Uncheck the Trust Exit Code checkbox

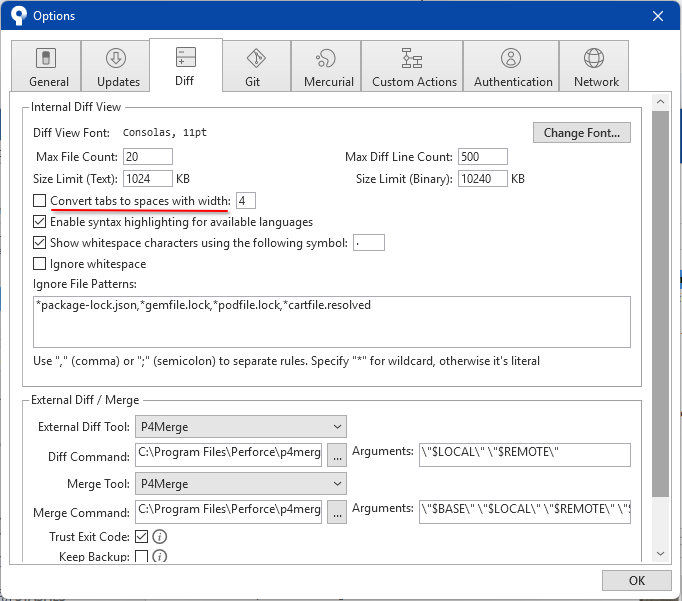(141, 537)
